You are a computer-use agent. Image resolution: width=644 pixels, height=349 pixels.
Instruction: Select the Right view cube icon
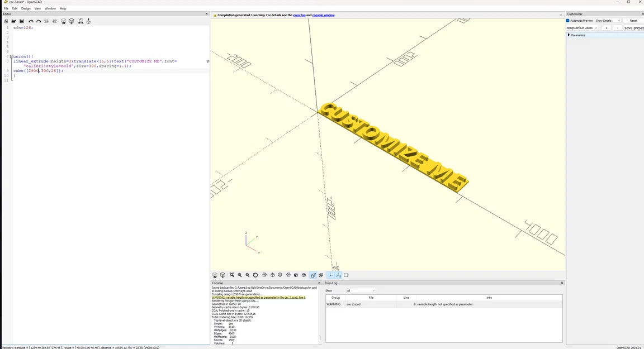(264, 275)
